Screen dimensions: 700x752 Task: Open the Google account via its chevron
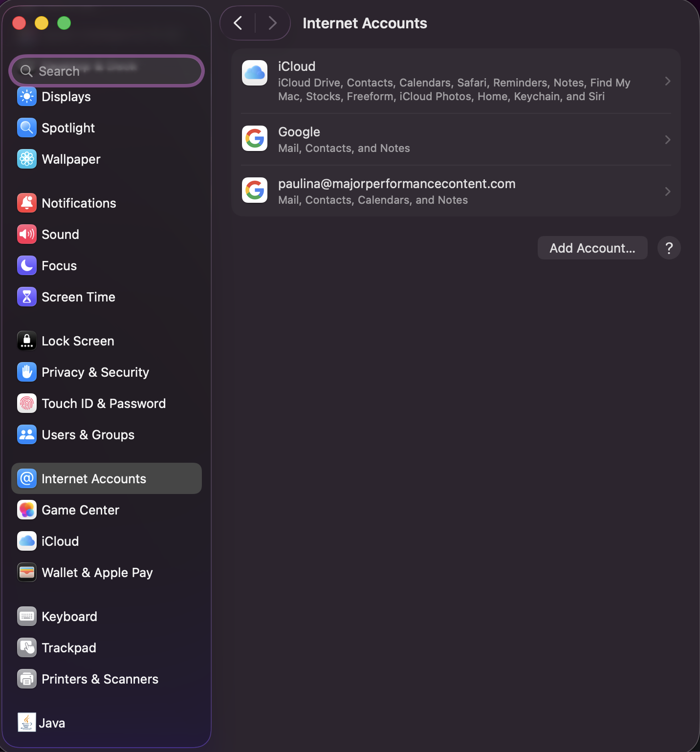(x=668, y=139)
